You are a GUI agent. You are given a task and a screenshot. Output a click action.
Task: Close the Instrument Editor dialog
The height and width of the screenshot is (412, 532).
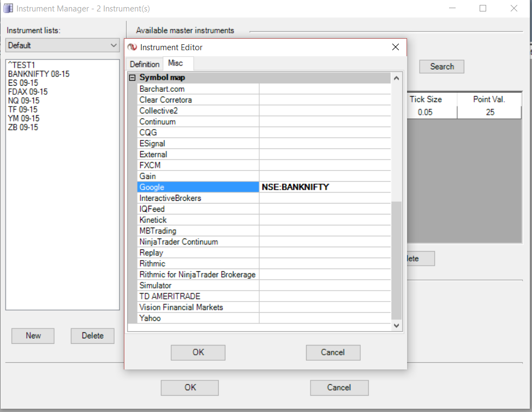coord(395,47)
